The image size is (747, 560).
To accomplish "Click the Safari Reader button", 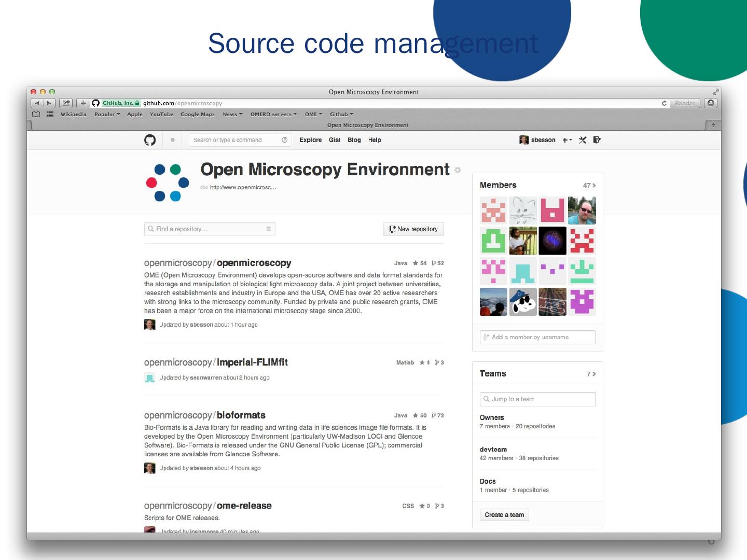I will point(685,103).
